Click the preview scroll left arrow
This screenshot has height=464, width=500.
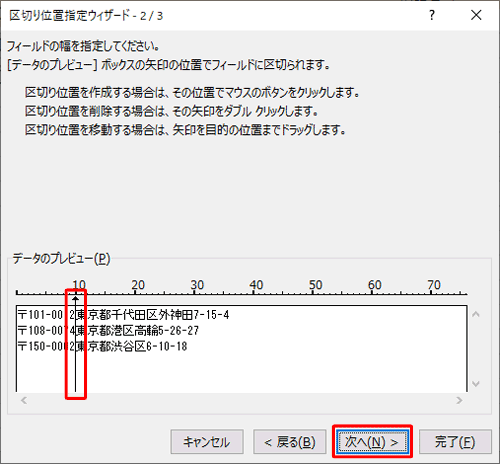point(24,400)
